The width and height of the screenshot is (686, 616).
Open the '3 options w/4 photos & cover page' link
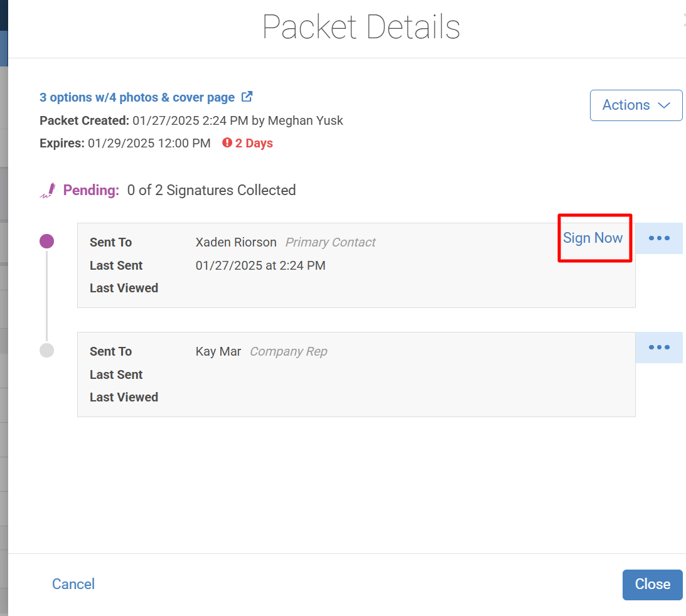tap(137, 97)
